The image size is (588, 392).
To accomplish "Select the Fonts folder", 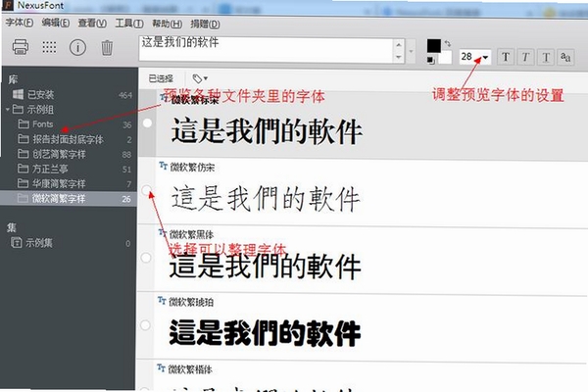I will coord(70,124).
